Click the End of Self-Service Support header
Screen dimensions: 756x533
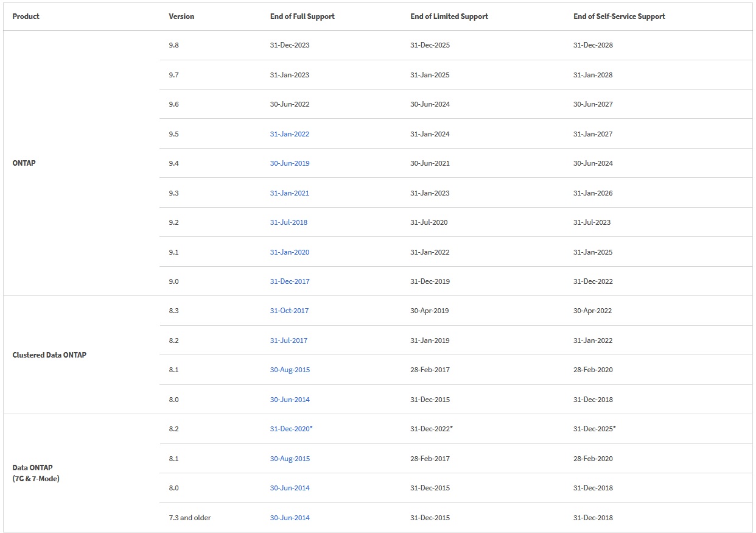(x=618, y=16)
